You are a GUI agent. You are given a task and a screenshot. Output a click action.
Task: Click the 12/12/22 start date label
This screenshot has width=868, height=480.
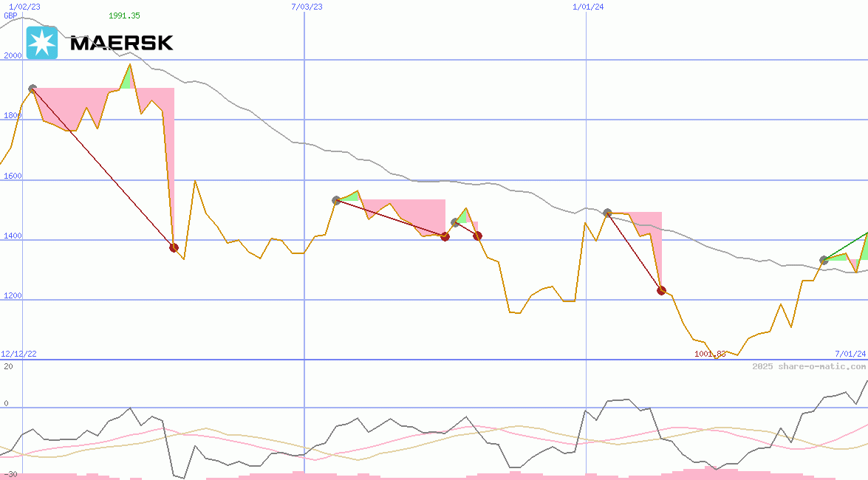click(18, 354)
